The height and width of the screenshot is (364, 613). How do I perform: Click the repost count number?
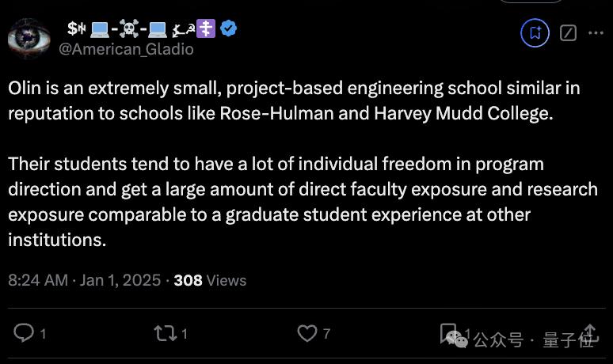185,334
